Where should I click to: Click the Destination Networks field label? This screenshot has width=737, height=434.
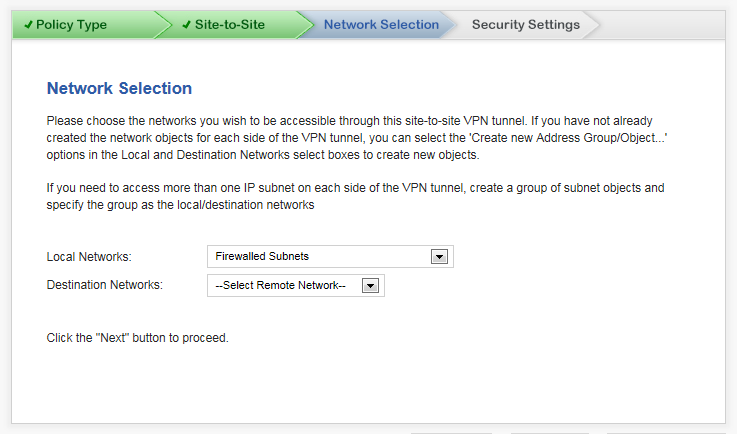[x=104, y=285]
